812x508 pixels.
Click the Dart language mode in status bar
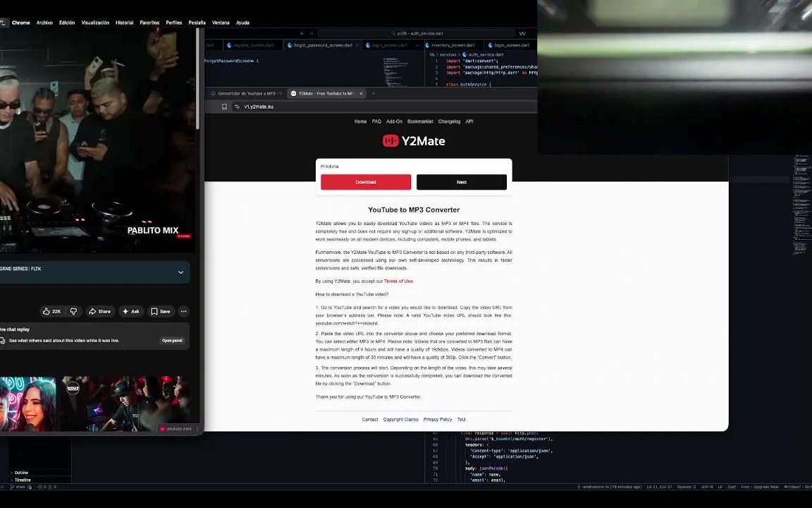732,487
